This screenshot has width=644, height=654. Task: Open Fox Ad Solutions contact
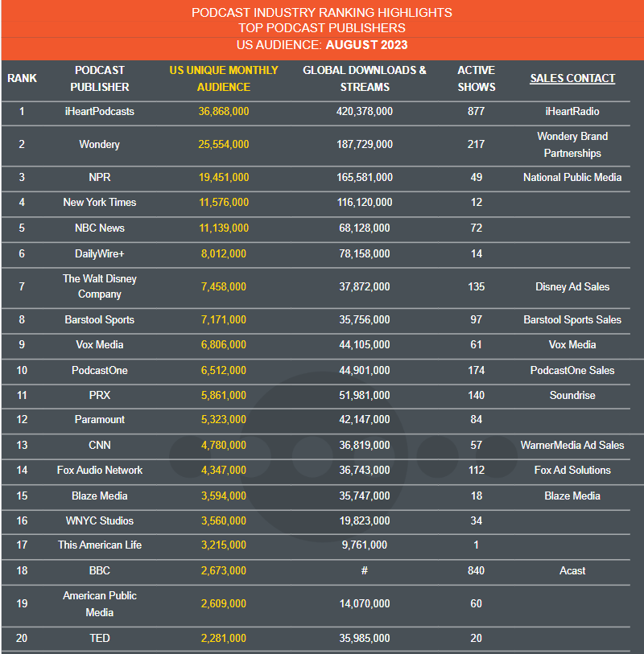(x=572, y=470)
